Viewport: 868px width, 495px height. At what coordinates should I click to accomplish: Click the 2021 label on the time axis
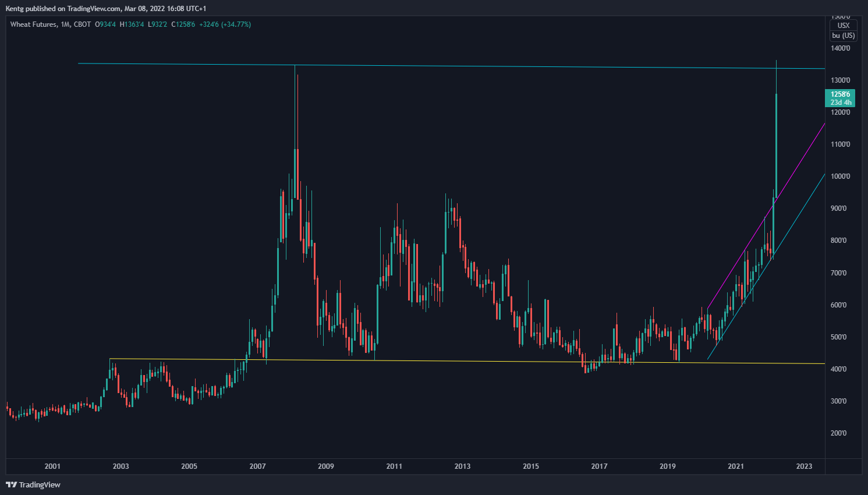pos(736,466)
